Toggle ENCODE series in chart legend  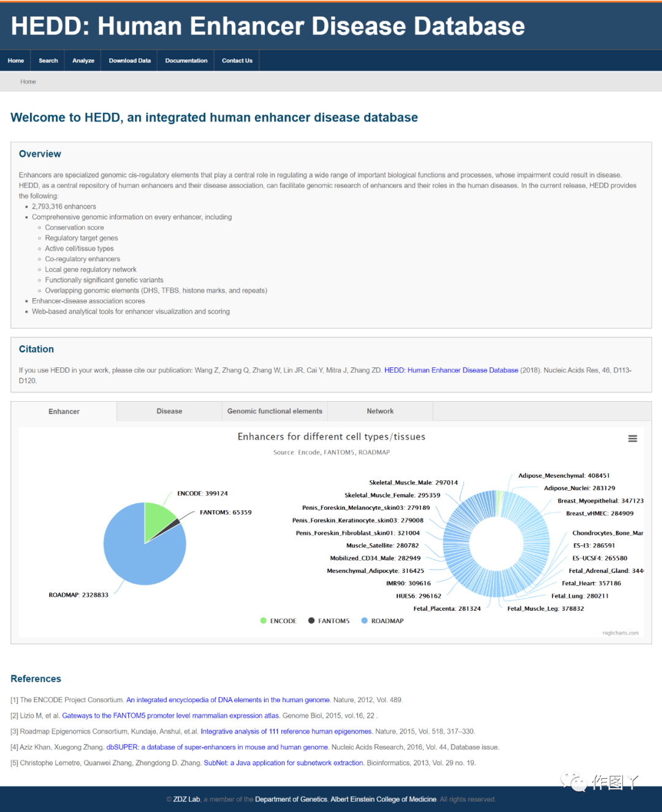pos(278,621)
